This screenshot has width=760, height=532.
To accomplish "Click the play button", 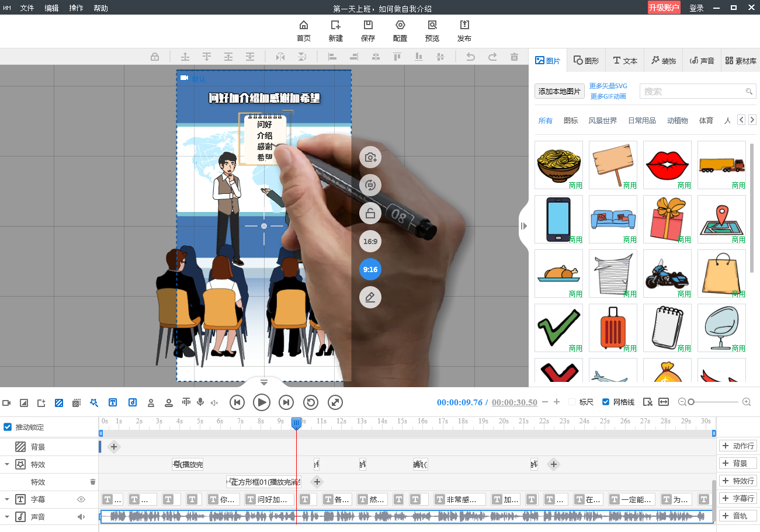I will click(x=261, y=402).
